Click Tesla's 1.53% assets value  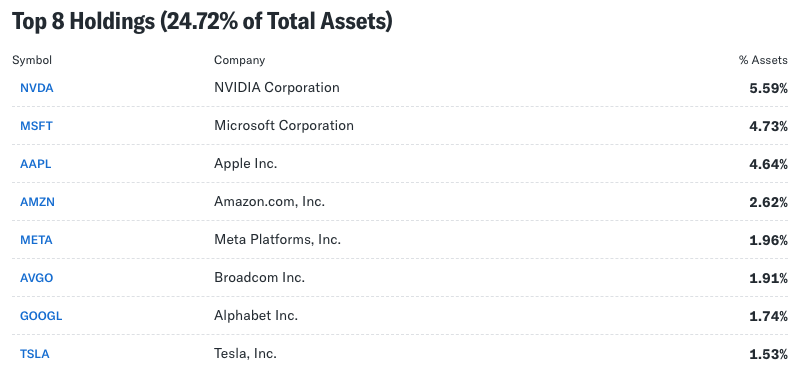point(768,354)
